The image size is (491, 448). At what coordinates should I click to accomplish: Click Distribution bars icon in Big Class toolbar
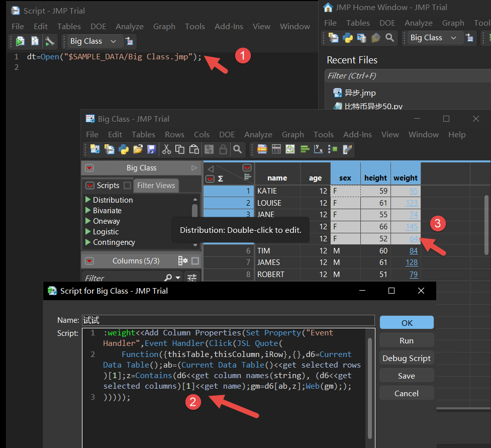click(x=305, y=149)
